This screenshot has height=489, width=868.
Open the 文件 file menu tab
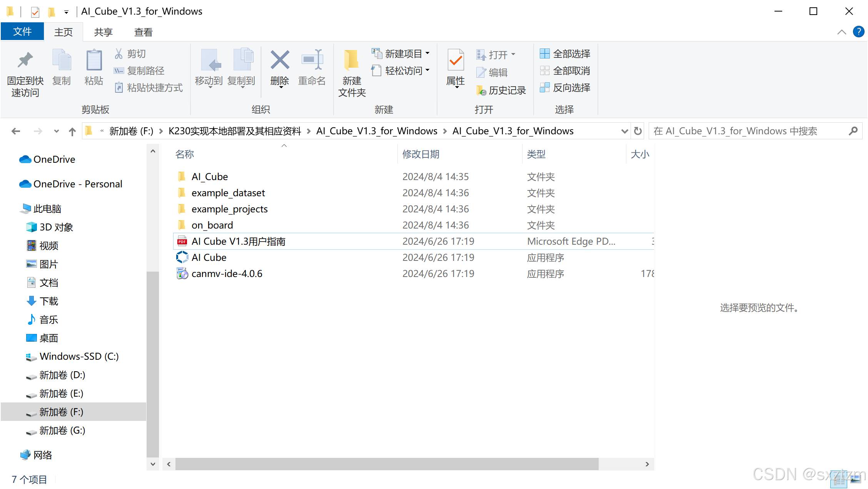coord(22,32)
